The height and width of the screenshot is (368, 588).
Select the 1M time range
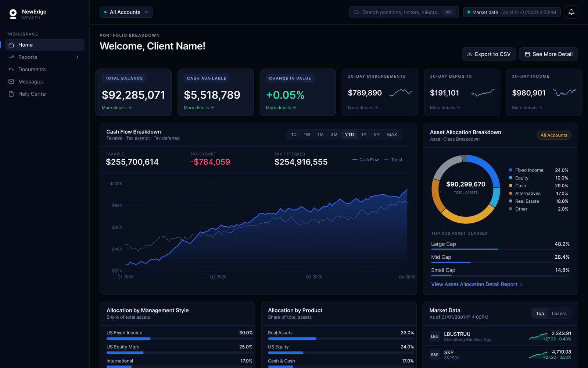320,135
